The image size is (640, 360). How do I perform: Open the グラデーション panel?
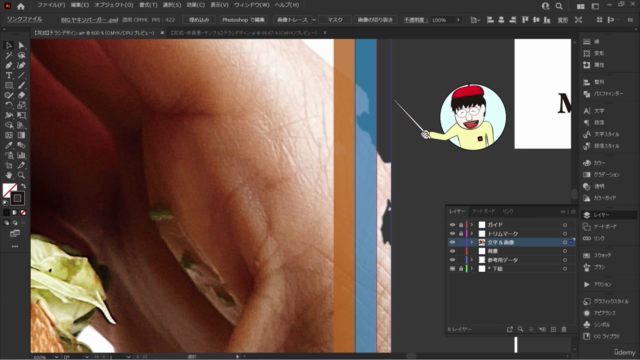[601, 175]
